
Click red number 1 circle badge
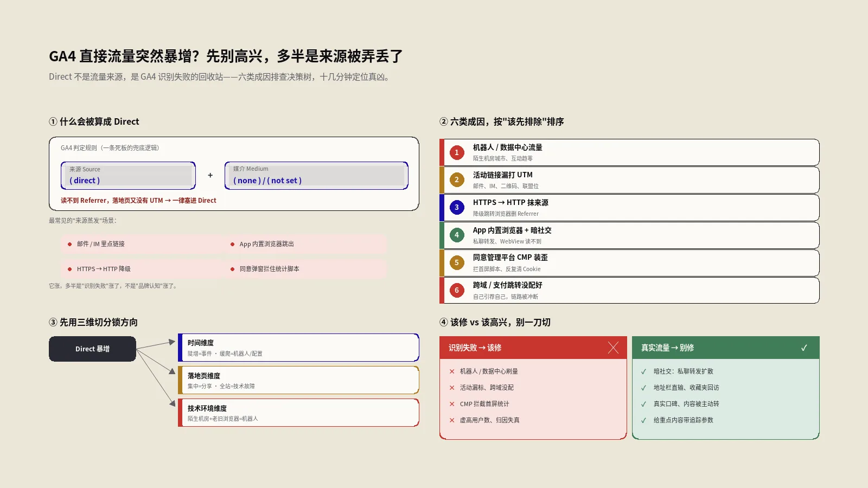(457, 152)
